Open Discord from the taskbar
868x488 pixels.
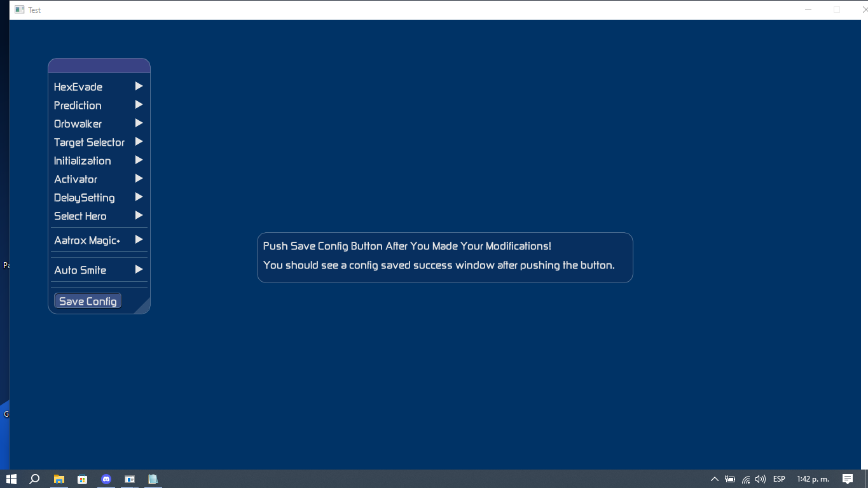[x=106, y=479]
